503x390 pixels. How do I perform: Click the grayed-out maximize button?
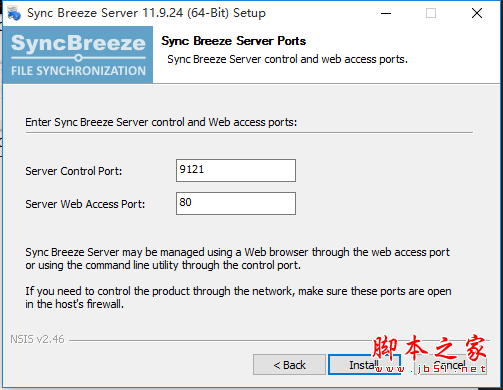431,13
